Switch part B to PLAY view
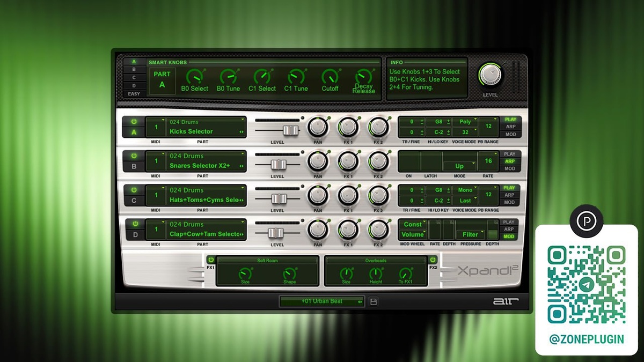Image resolution: width=644 pixels, height=362 pixels. (509, 154)
